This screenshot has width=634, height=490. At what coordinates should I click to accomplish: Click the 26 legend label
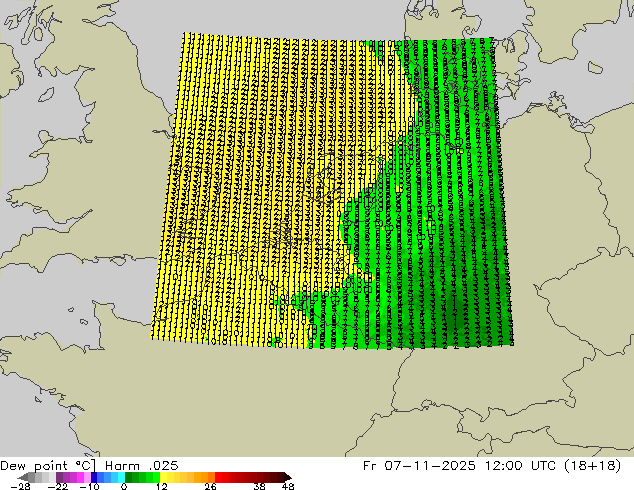pos(210,486)
